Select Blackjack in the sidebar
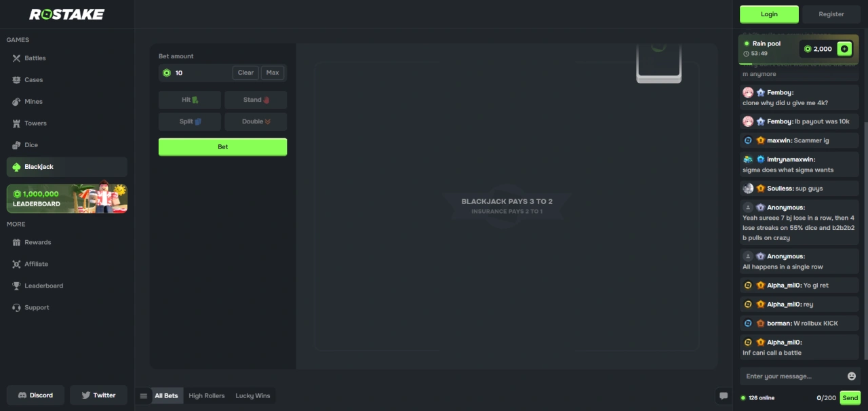This screenshot has width=868, height=411. 66,167
